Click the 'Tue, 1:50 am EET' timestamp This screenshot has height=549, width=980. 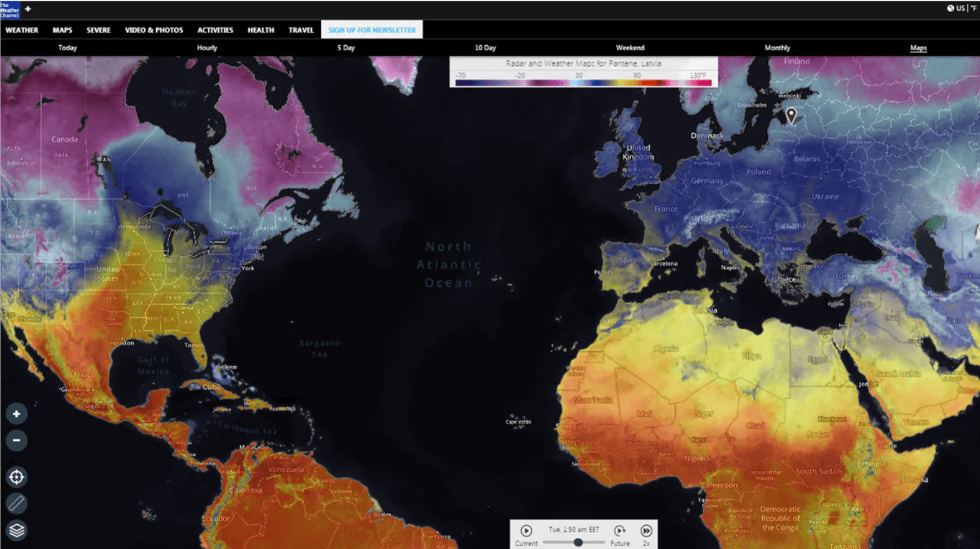[574, 529]
